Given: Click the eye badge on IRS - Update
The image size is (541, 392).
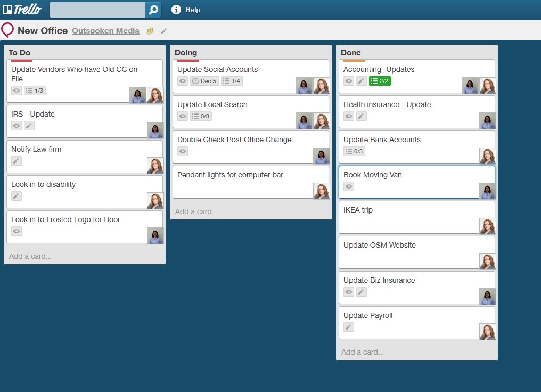Looking at the screenshot, I should (x=16, y=126).
